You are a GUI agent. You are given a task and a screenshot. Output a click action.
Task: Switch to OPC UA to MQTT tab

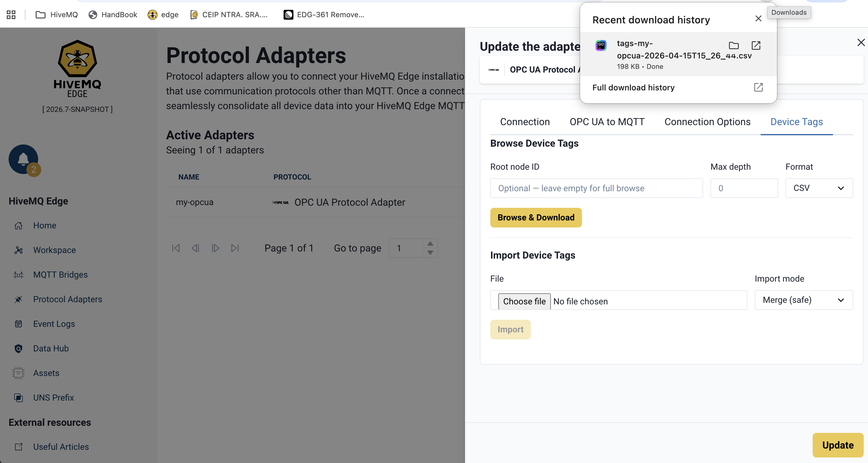pos(607,122)
